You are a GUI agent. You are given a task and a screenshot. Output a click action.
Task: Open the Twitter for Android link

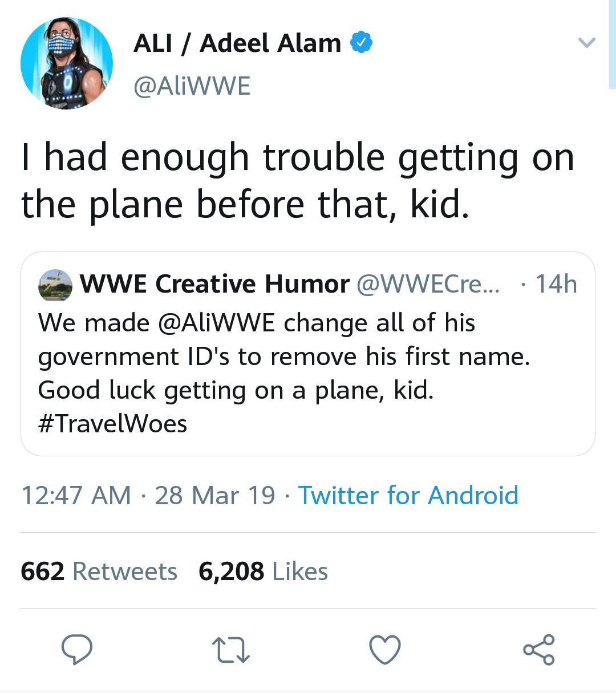coord(408,495)
